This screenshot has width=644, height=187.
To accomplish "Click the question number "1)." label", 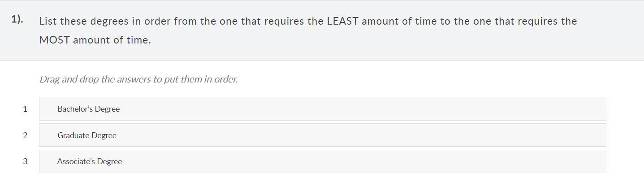I will click(17, 19).
